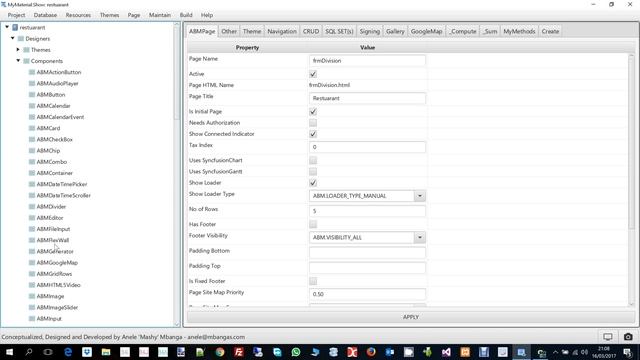This screenshot has height=360, width=640.
Task: Click the ABMChip component icon
Action: click(32, 151)
